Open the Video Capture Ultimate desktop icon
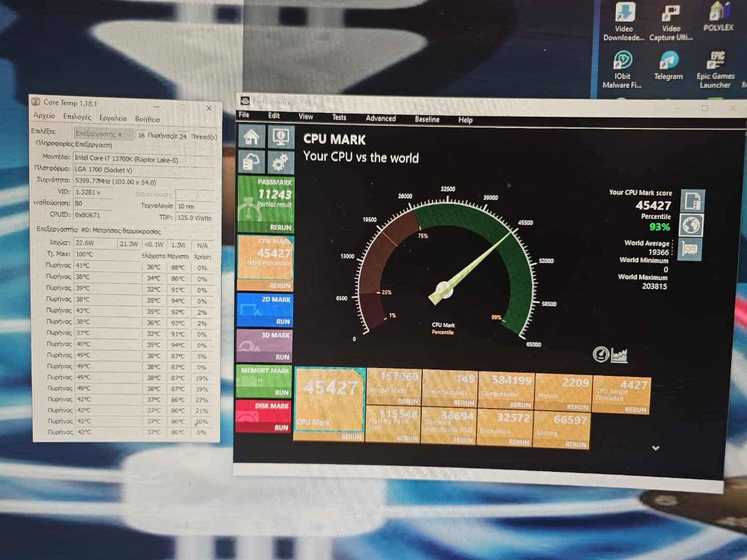Viewport: 747px width, 560px height. (671, 22)
